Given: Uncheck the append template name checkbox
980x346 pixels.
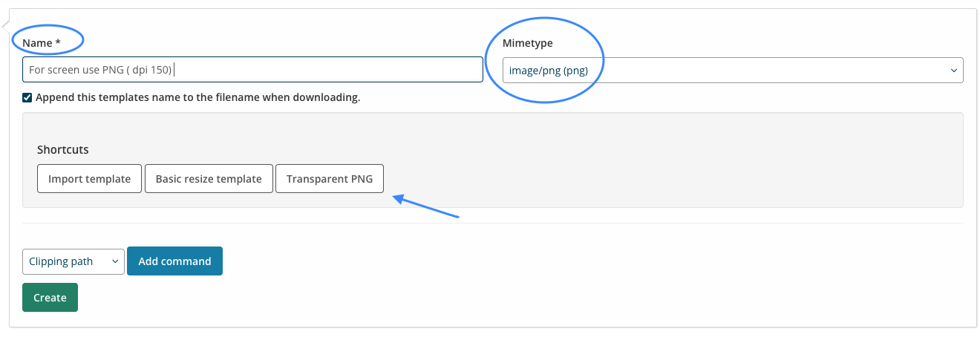Looking at the screenshot, I should pos(27,97).
